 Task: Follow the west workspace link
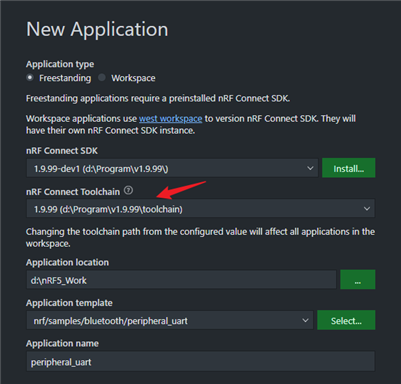tap(170, 119)
